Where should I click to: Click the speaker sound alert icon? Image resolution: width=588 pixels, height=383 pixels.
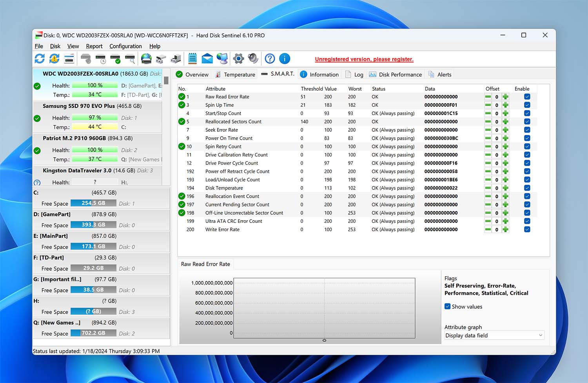pyautogui.click(x=253, y=59)
